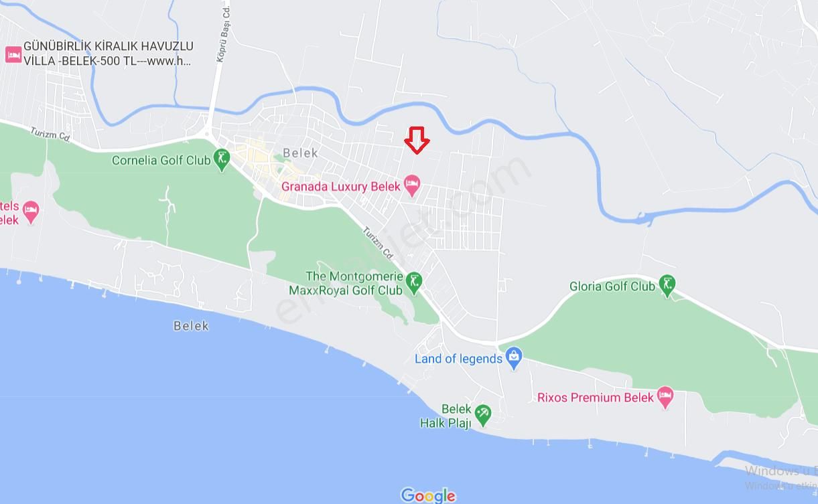Click the pink hotel icon beside GÜNÜBİRLİK KİRALIK
This screenshot has width=818, height=504.
click(x=13, y=54)
